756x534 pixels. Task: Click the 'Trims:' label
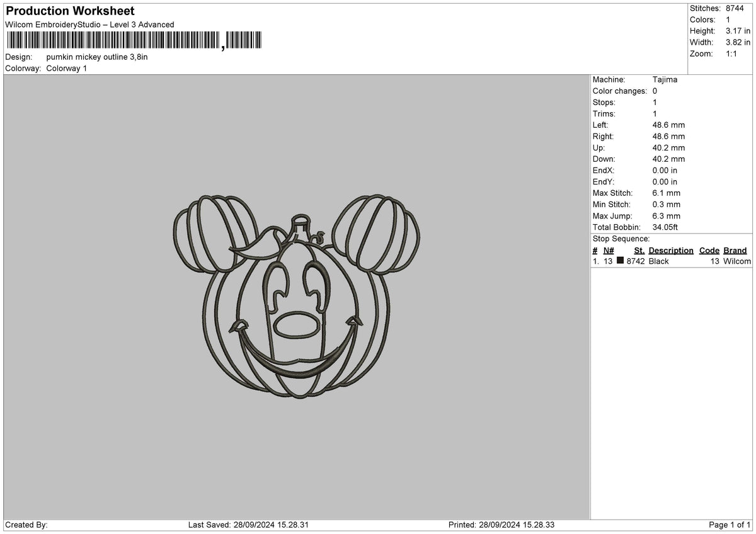tap(604, 113)
